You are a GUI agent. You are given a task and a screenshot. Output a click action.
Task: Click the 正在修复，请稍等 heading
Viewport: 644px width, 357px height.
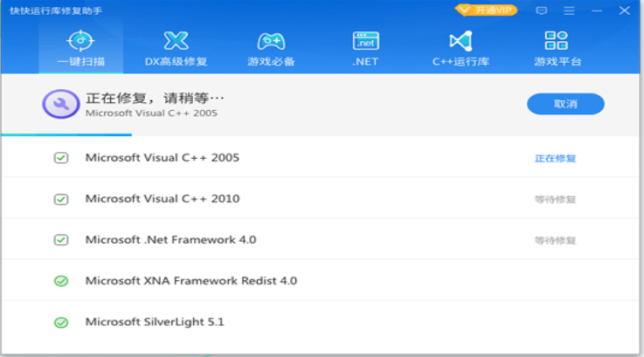tap(155, 98)
